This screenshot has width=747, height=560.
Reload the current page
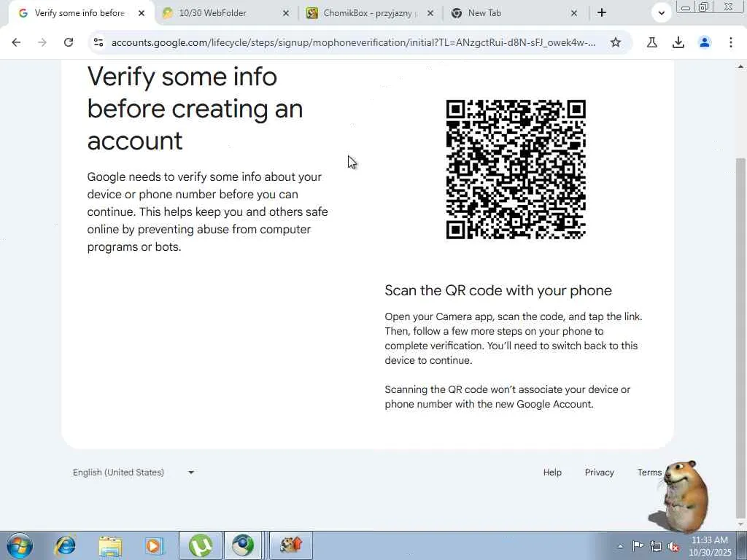(x=69, y=42)
